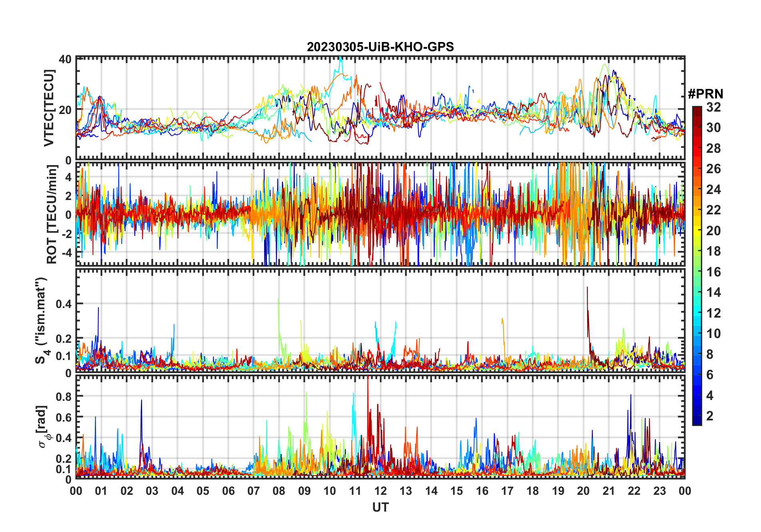Click colorbar tick label "10"
The image size is (761, 532).
pyautogui.click(x=713, y=334)
